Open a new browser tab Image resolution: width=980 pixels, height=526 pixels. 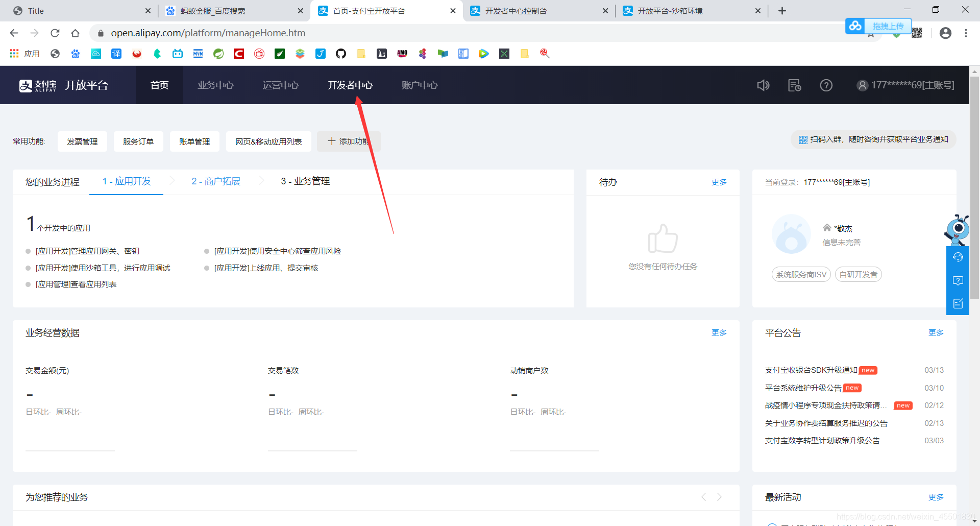[782, 11]
